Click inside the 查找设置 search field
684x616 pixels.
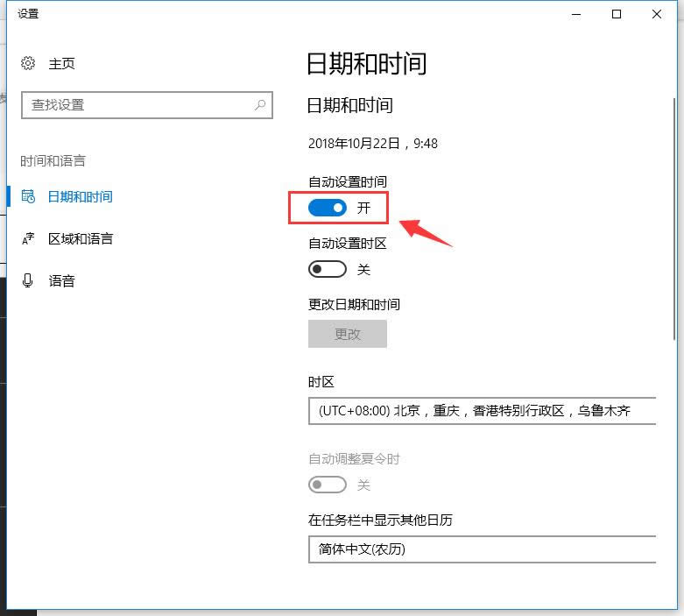coord(136,105)
